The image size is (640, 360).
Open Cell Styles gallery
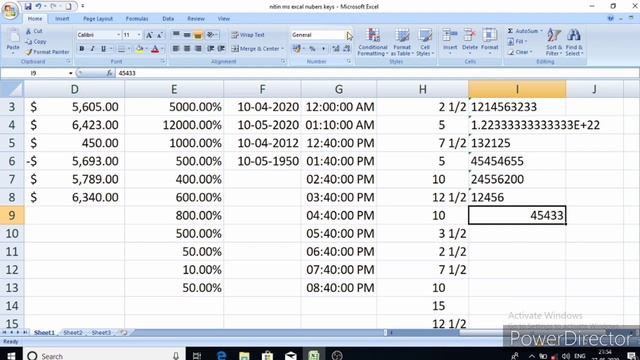424,42
